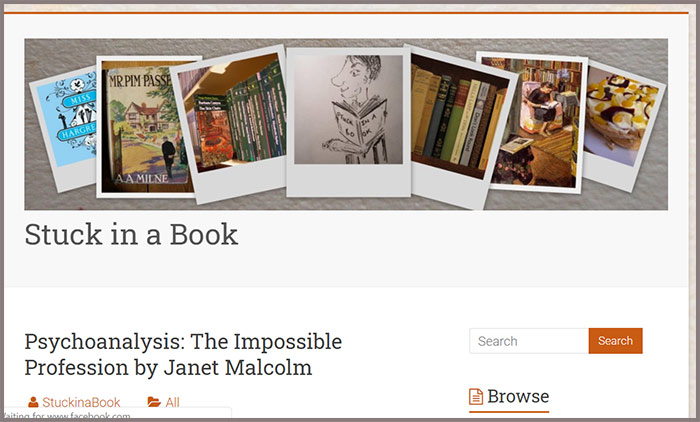Viewport: 700px width, 422px height.
Task: Open the Stuck in a Book site title
Action: pos(131,234)
